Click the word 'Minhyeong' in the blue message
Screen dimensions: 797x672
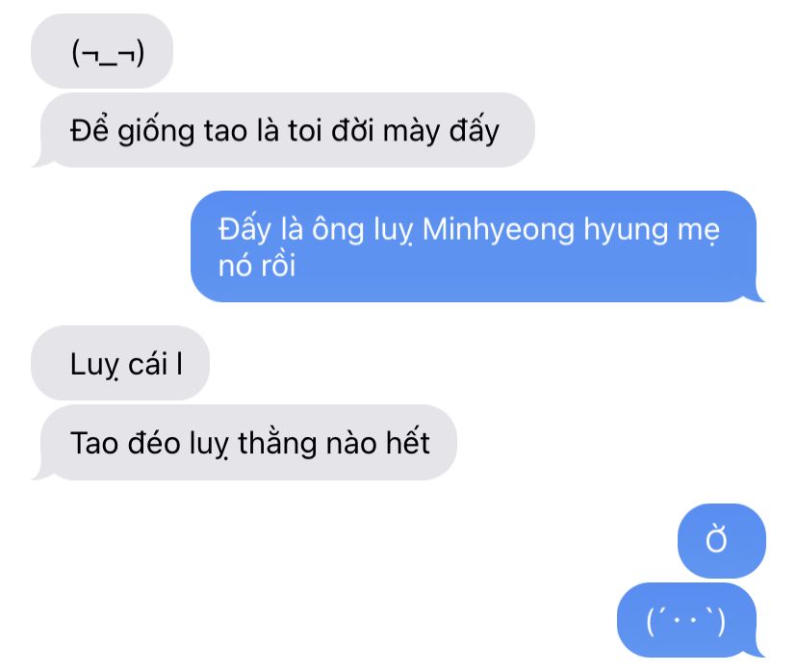[499, 229]
